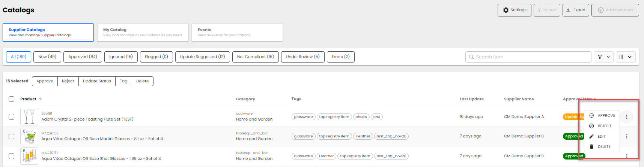This screenshot has width=644, height=167.
Task: Check the Adorn Crystal Toasting Flute Set row
Action: pyautogui.click(x=12, y=117)
